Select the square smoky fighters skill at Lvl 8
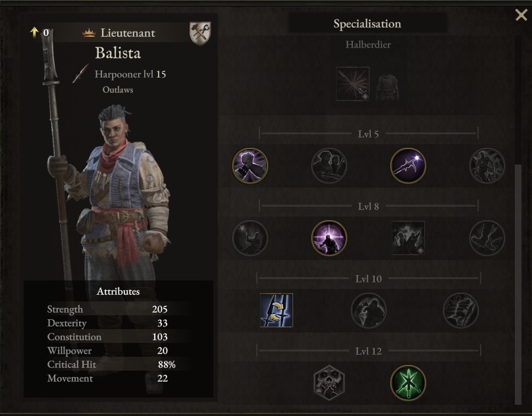 [x=408, y=238]
